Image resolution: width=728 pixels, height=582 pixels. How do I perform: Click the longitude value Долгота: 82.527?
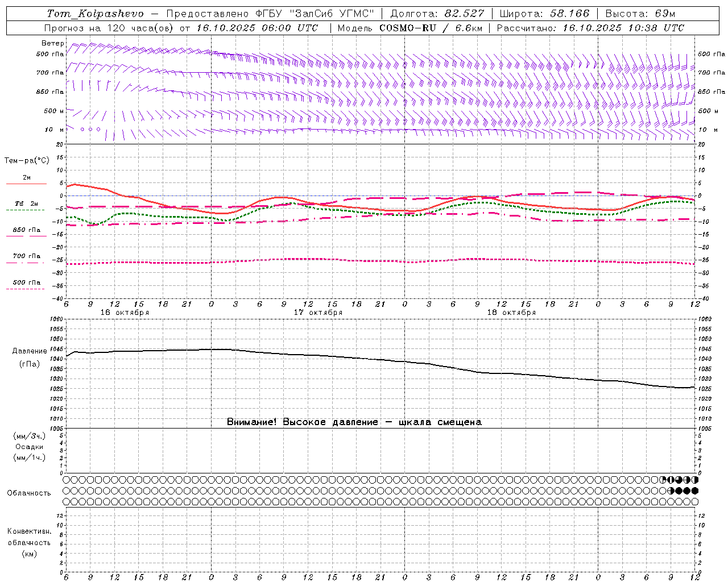pyautogui.click(x=437, y=14)
